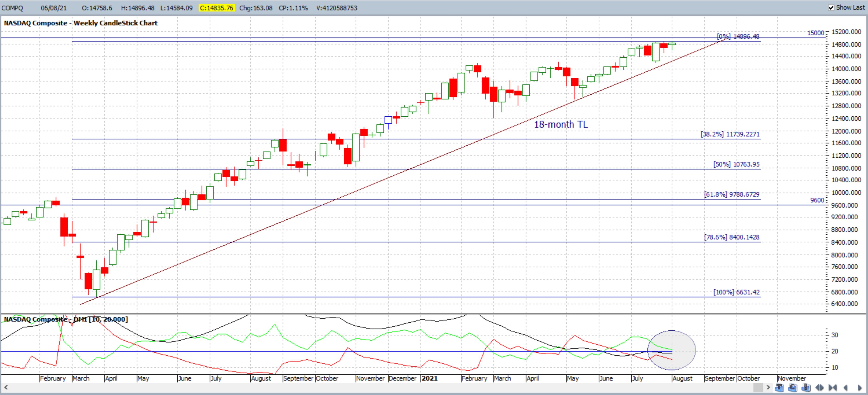Click the exclamation mark tool icon
The height and width of the screenshot is (395, 868).
806,388
